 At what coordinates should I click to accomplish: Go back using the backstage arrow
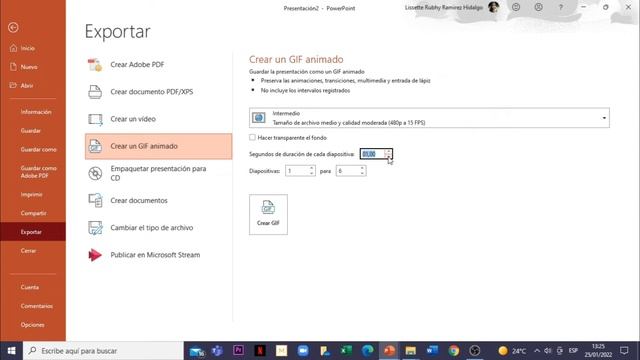pyautogui.click(x=13, y=27)
